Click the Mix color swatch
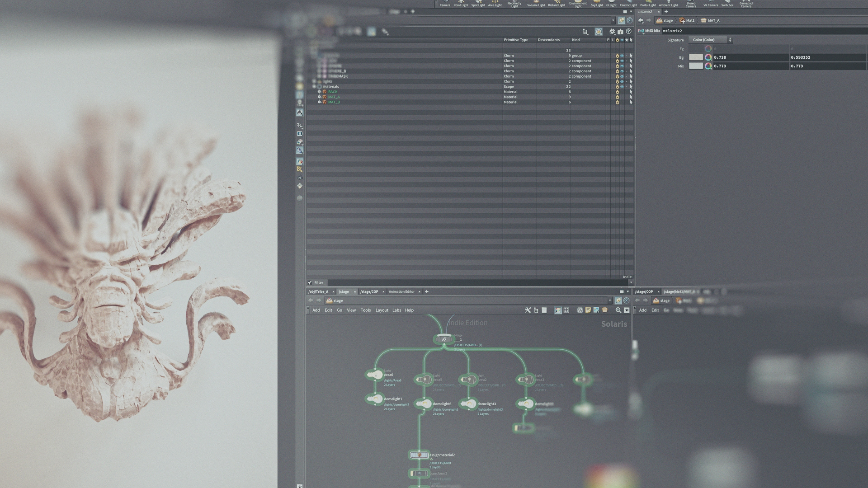This screenshot has width=868, height=488. 695,66
